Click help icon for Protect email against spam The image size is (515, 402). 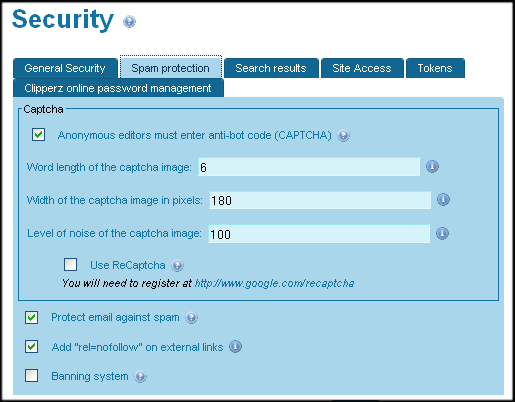[x=191, y=318]
